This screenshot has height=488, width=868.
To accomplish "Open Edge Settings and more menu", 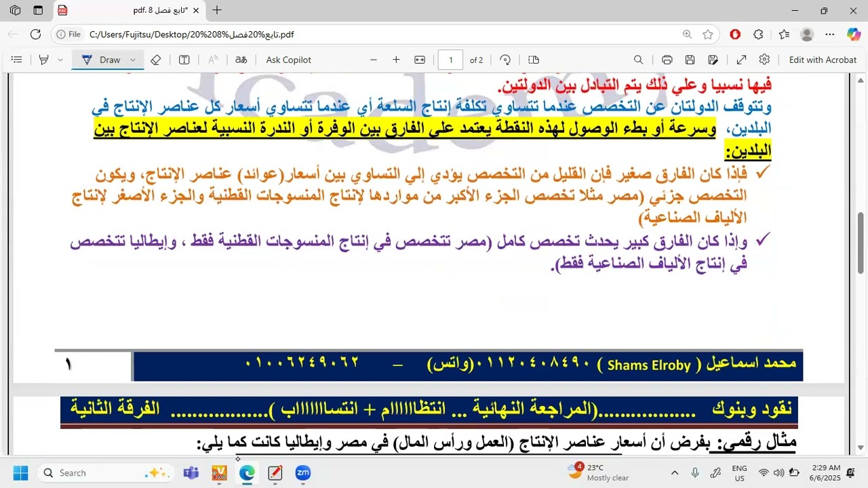I will (830, 34).
